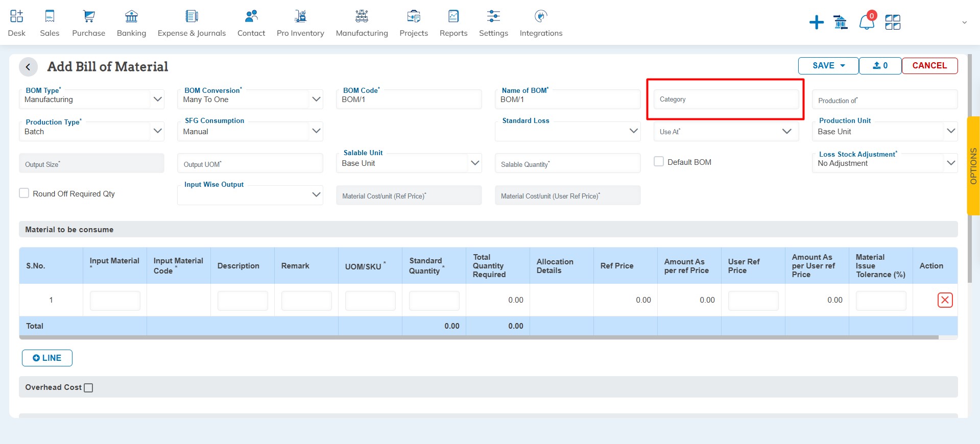This screenshot has width=980, height=444.
Task: Tick the Round Off Required Qty checkbox
Action: coord(24,193)
